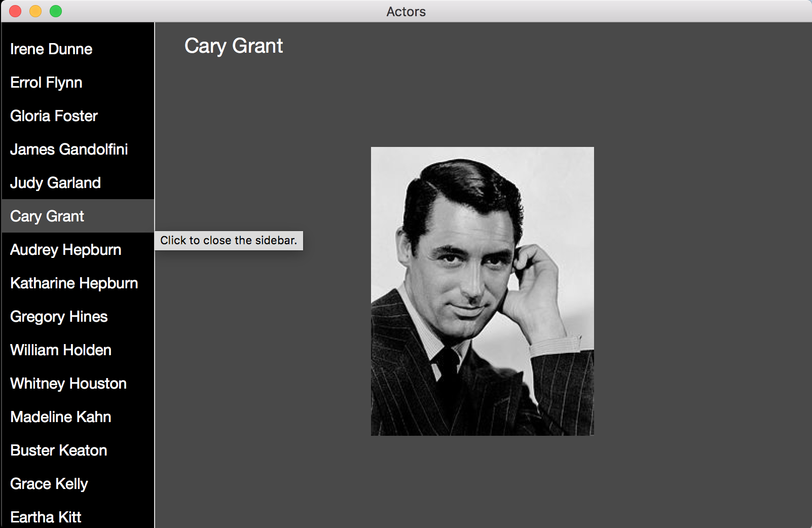Open Whitney Houston's entry
The width and height of the screenshot is (812, 528).
point(68,384)
